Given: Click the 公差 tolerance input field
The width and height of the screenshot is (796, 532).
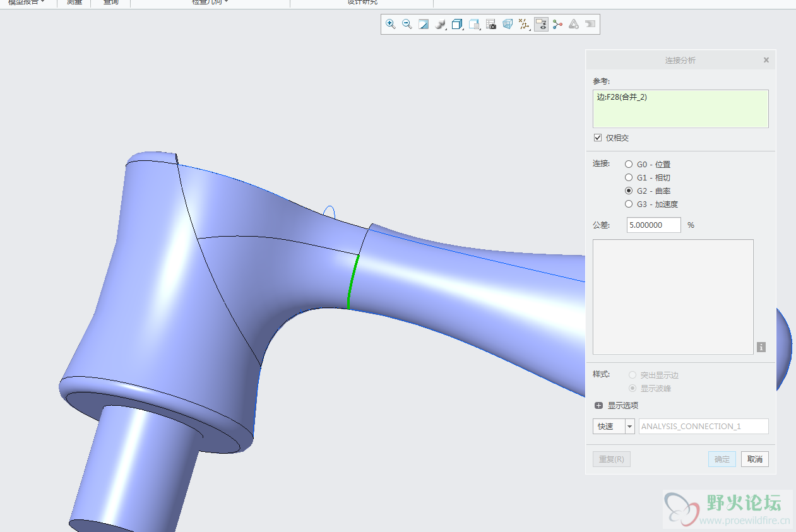Looking at the screenshot, I should [x=654, y=225].
